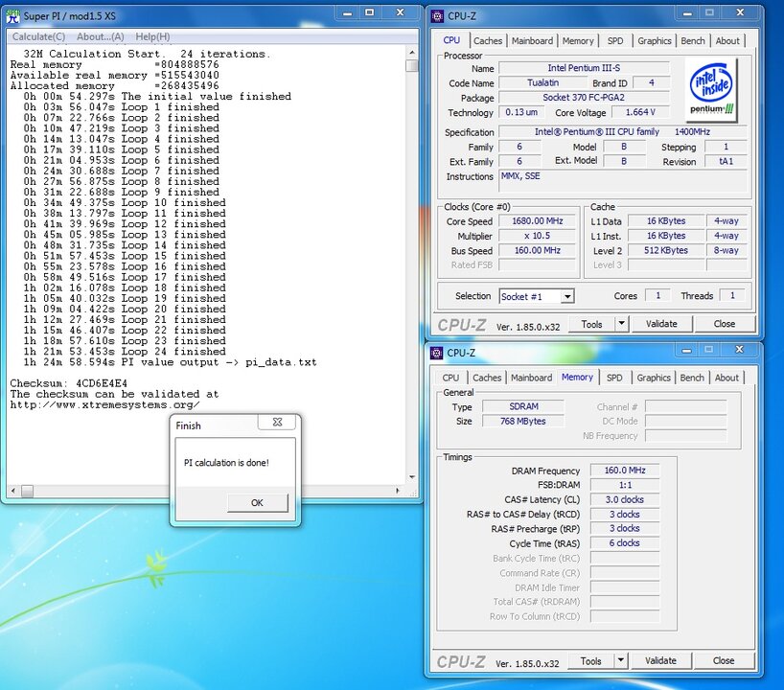Click Super PI horizontal scrollbar right arrow

398,491
